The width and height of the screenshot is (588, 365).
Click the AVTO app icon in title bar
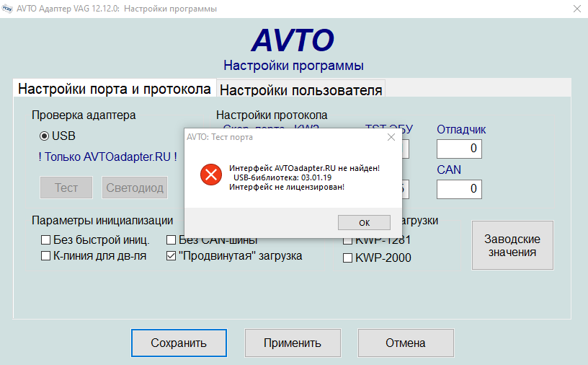8,9
